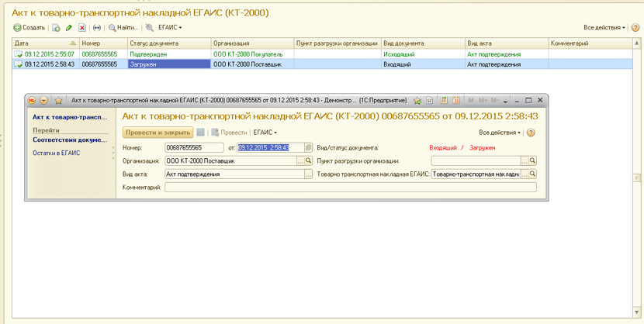Click the Найти... search button
This screenshot has height=324, width=644.
point(123,28)
